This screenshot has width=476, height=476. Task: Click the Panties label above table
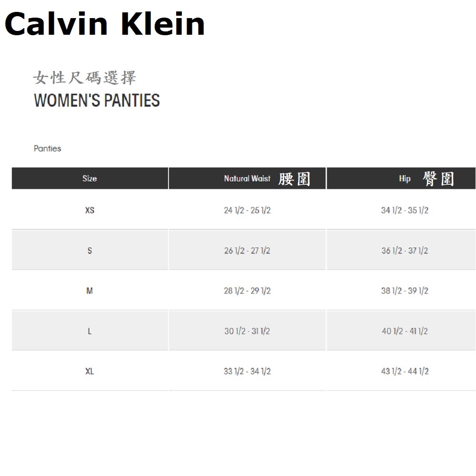pos(48,149)
